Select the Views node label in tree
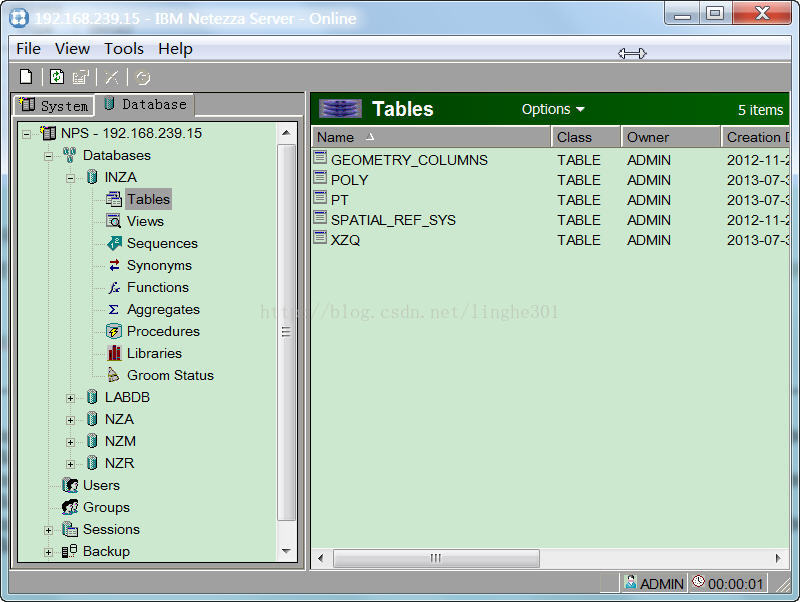The width and height of the screenshot is (800, 602). (x=145, y=221)
